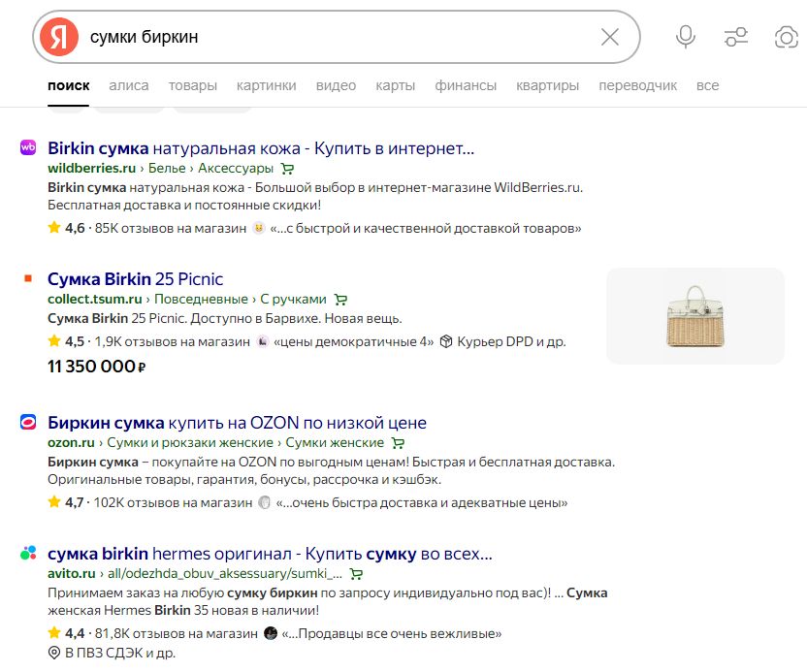
Task: Open search settings via the sliders icon
Action: pos(735,36)
